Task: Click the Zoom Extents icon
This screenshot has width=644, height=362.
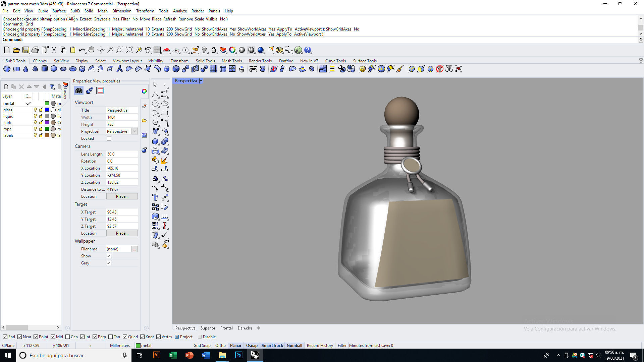Action: coord(129,50)
